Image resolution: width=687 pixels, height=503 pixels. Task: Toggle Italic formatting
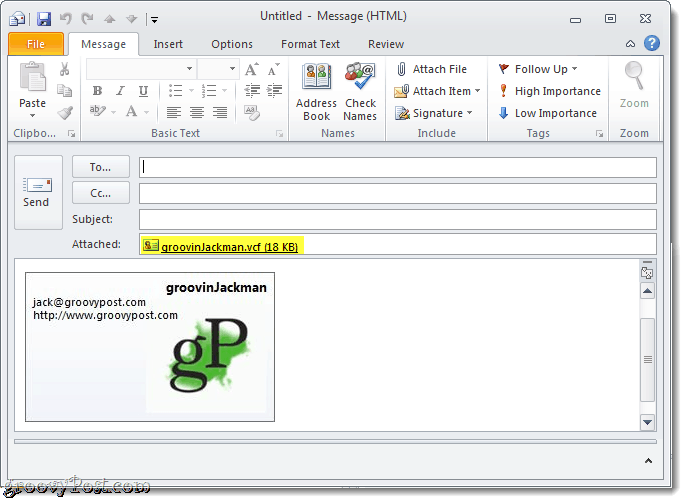coord(120,91)
